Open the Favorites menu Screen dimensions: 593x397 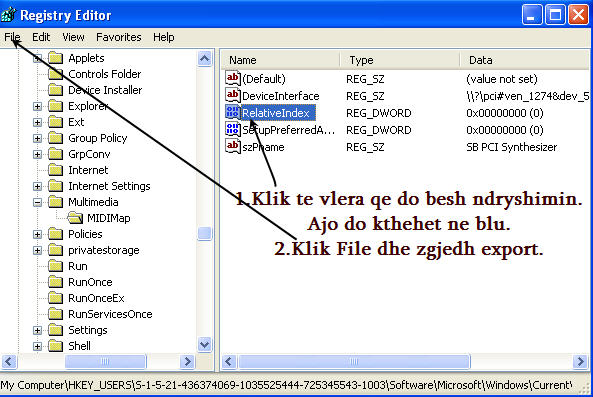tap(119, 37)
